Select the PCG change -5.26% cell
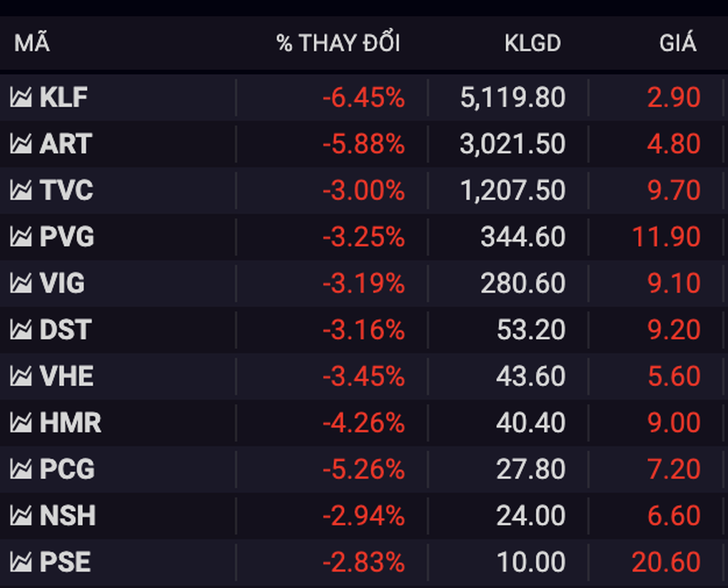 pyautogui.click(x=363, y=469)
